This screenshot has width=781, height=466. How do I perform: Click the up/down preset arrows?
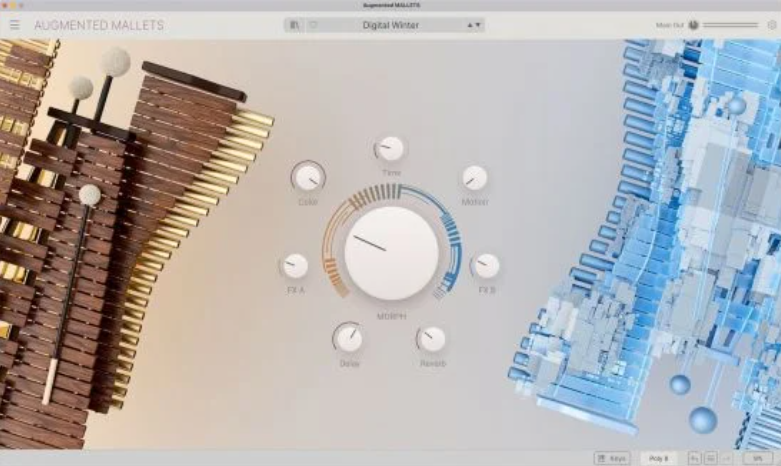pos(474,25)
